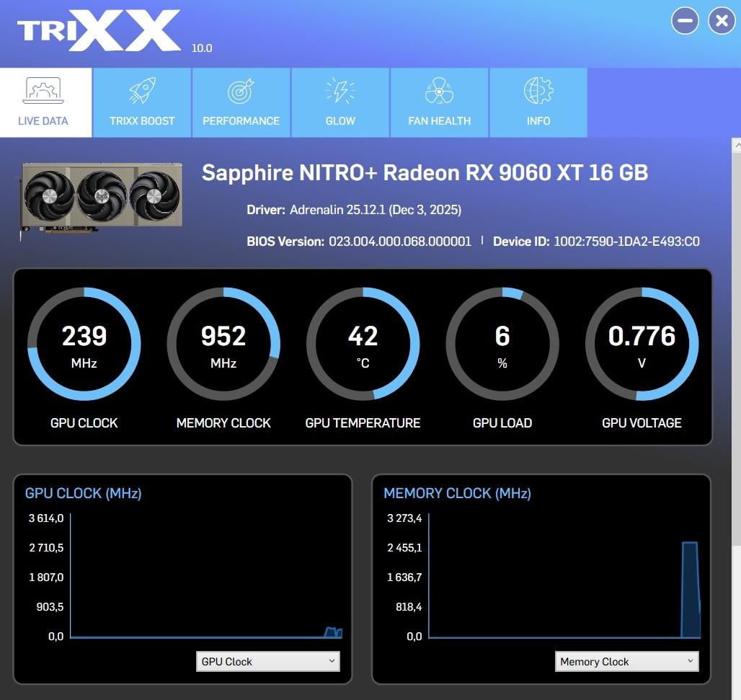Screen dimensions: 741x700
Task: Click the GPU Clock 239 MHz gauge
Action: coord(84,344)
